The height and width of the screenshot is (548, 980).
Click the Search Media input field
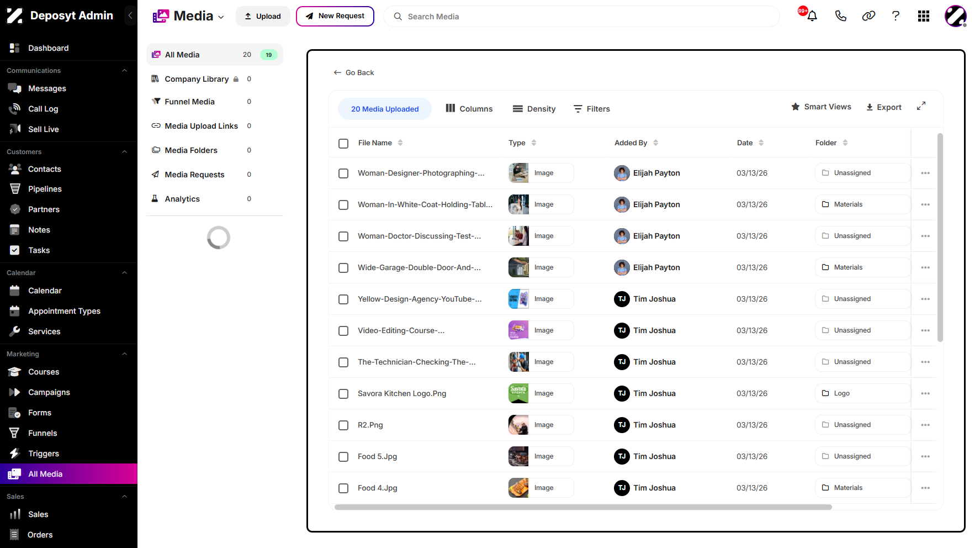[581, 17]
